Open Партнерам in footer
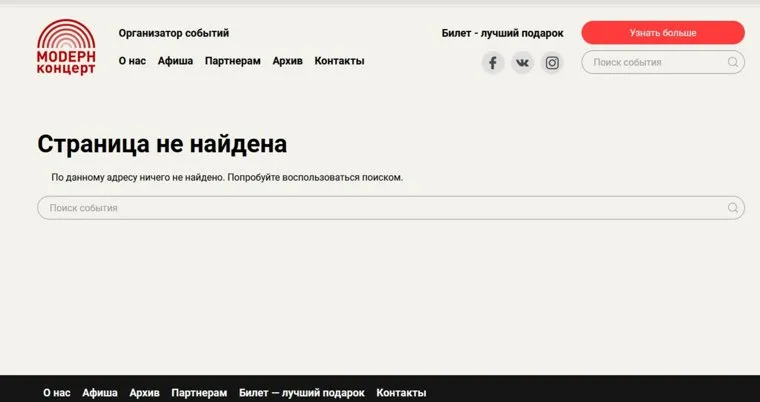Image resolution: width=760 pixels, height=402 pixels. tap(199, 393)
